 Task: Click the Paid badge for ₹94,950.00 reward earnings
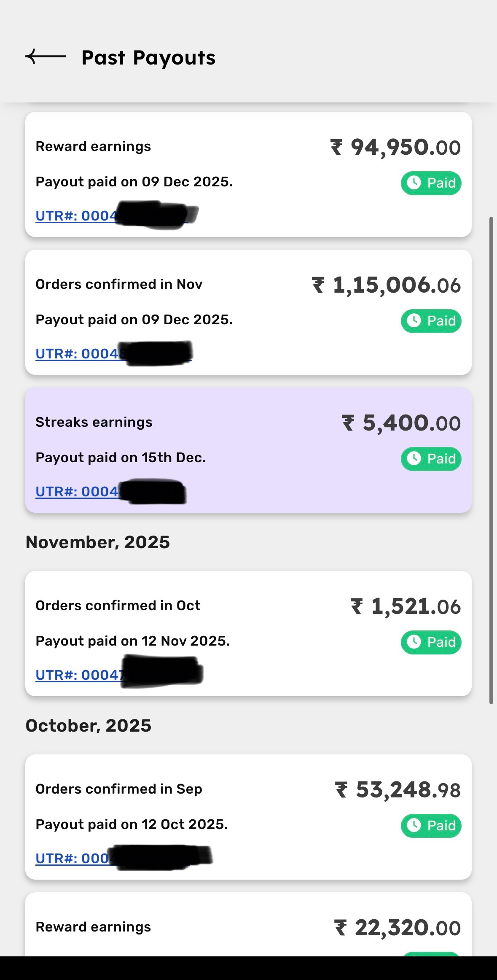tap(431, 183)
